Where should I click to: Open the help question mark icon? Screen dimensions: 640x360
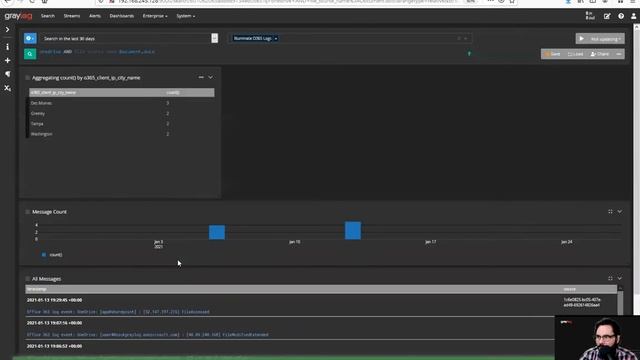621,16
